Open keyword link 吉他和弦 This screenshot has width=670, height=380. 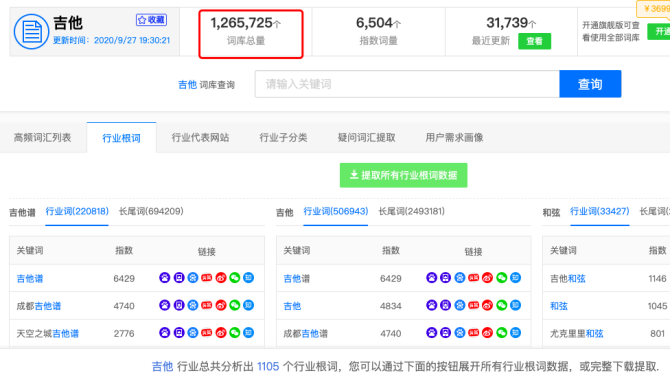pos(567,279)
